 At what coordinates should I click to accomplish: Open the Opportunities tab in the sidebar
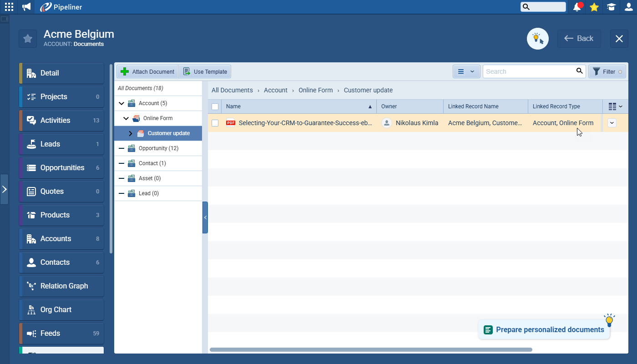pyautogui.click(x=62, y=167)
